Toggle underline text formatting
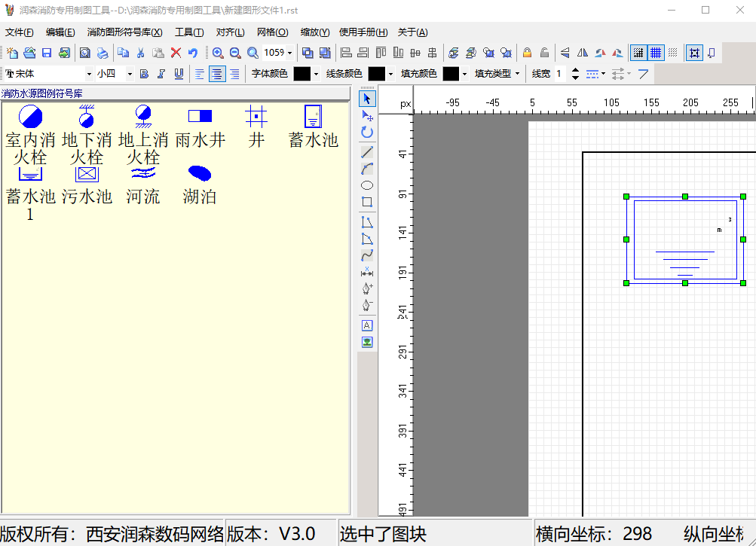756x546 pixels. [179, 74]
